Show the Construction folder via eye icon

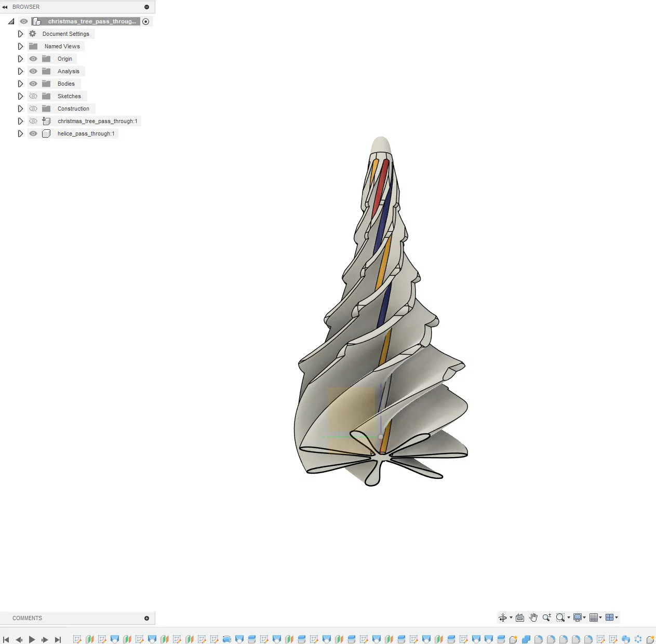tap(33, 109)
